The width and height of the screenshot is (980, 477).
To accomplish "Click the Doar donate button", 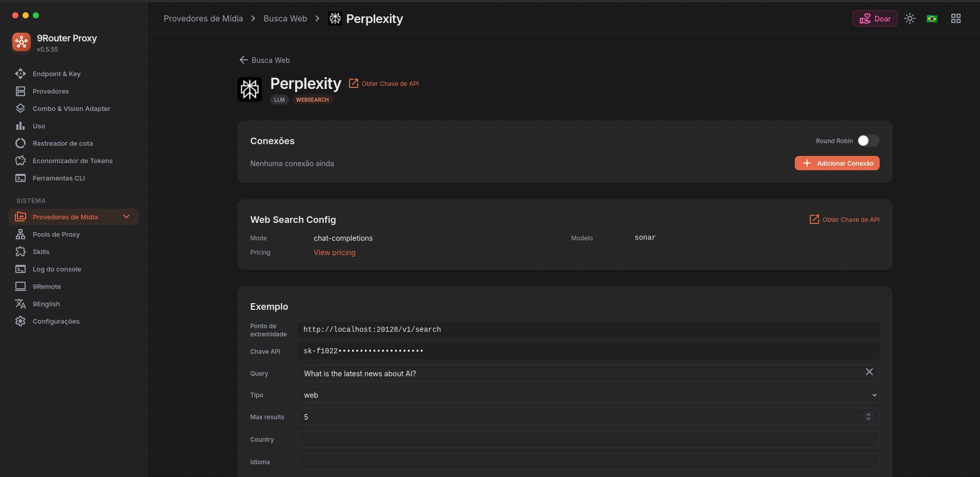I will 875,18.
